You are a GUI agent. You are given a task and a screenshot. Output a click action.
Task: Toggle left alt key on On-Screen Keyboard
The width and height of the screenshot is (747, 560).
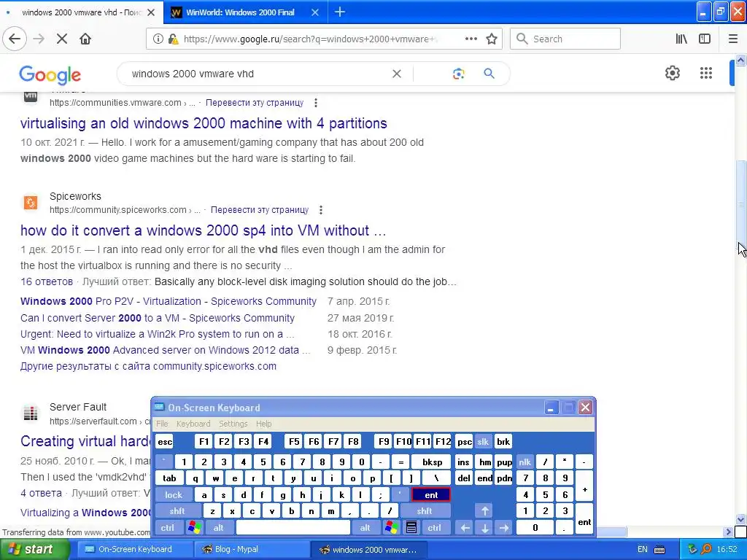[x=219, y=528]
